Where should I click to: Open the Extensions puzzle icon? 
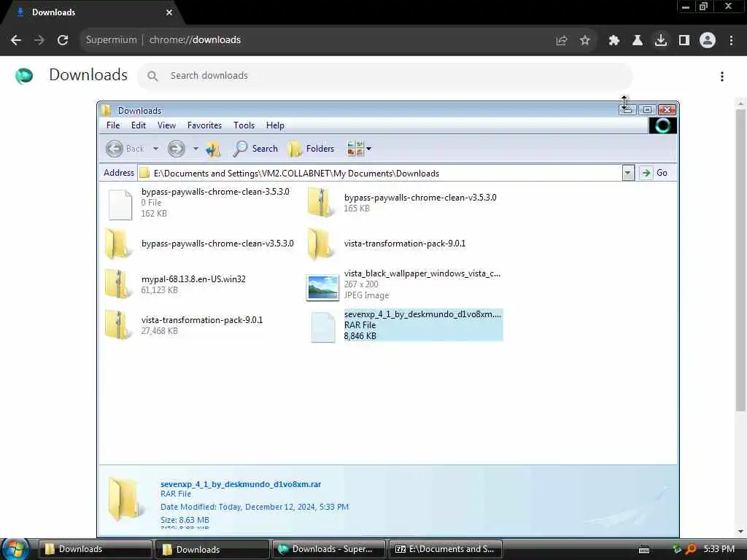click(614, 41)
